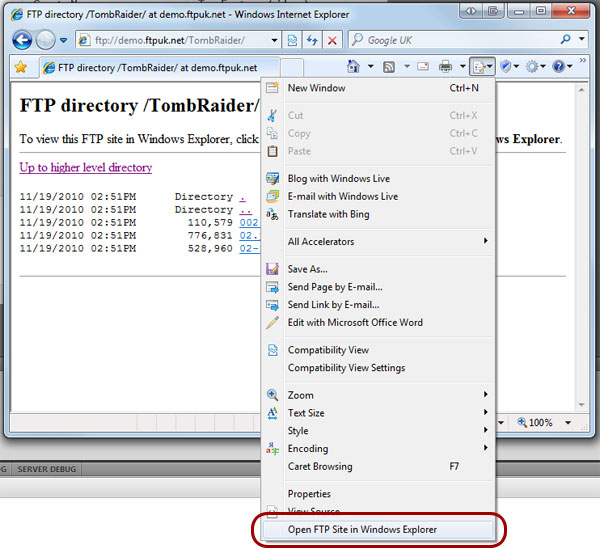Click the 100% zoom level button
Viewport: 600px width, 549px height.
coord(535,423)
